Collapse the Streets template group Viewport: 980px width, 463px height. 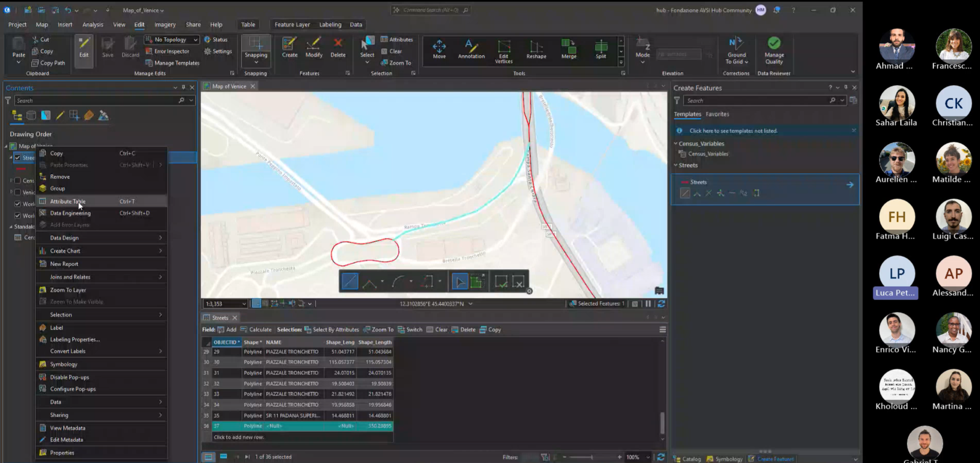[x=675, y=166]
